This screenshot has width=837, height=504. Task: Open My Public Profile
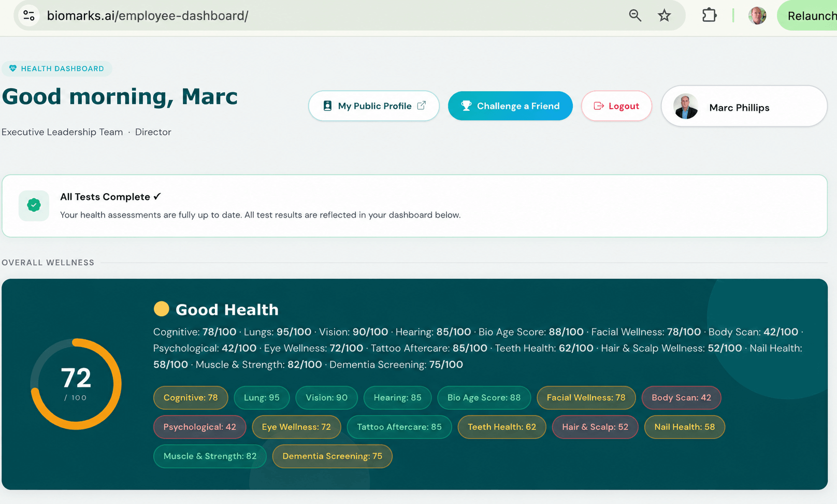(374, 106)
